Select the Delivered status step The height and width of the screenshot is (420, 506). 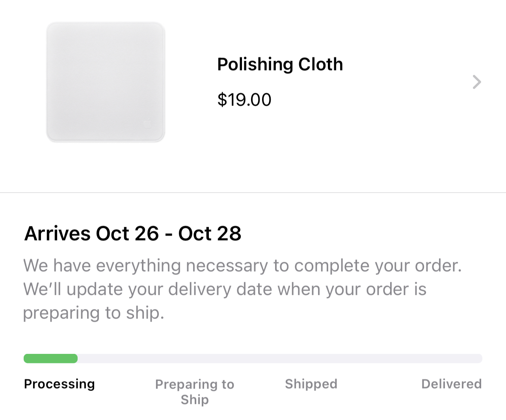[x=451, y=384]
